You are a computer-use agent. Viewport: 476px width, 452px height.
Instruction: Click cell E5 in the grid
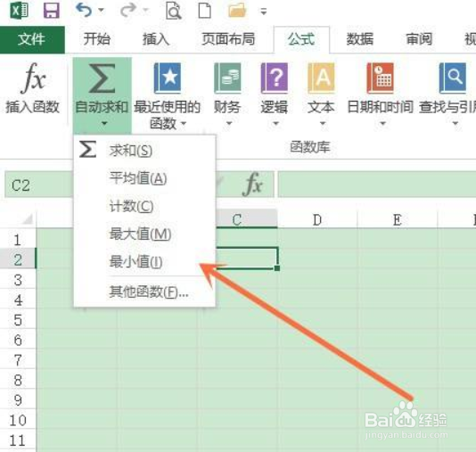(x=398, y=319)
